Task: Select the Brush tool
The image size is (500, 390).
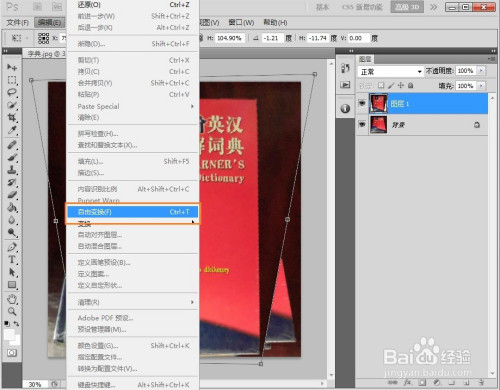Action: pyautogui.click(x=12, y=157)
